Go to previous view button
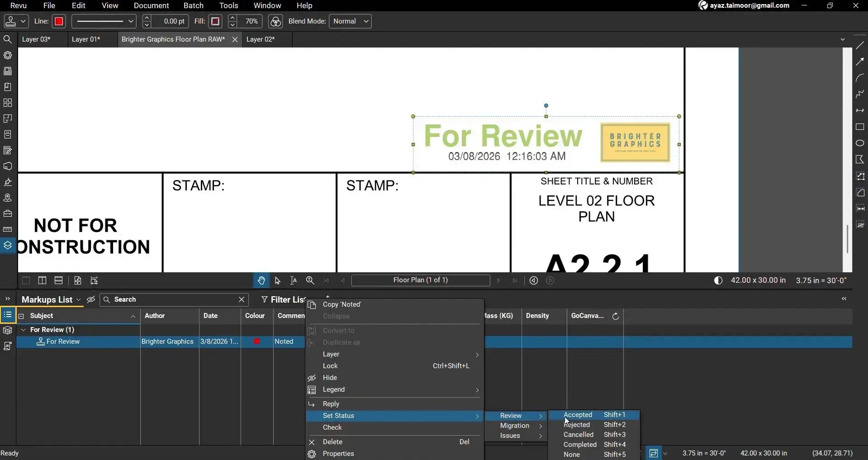 tap(534, 280)
